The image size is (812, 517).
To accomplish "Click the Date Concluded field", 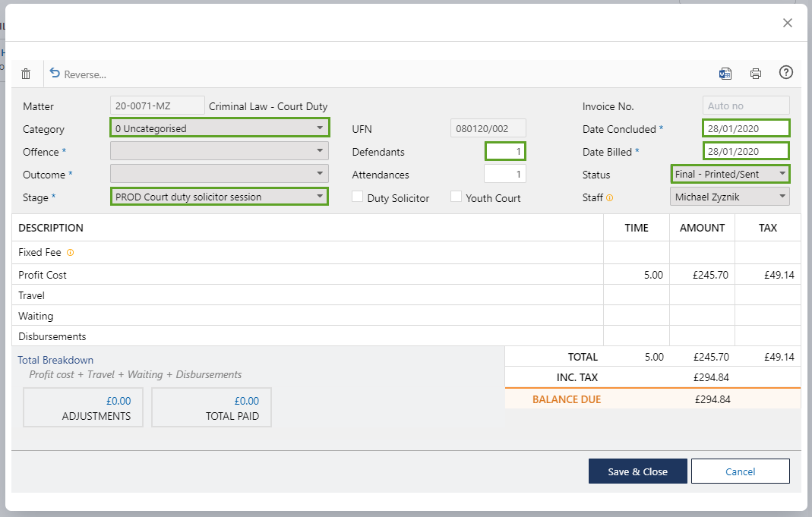I will click(745, 128).
